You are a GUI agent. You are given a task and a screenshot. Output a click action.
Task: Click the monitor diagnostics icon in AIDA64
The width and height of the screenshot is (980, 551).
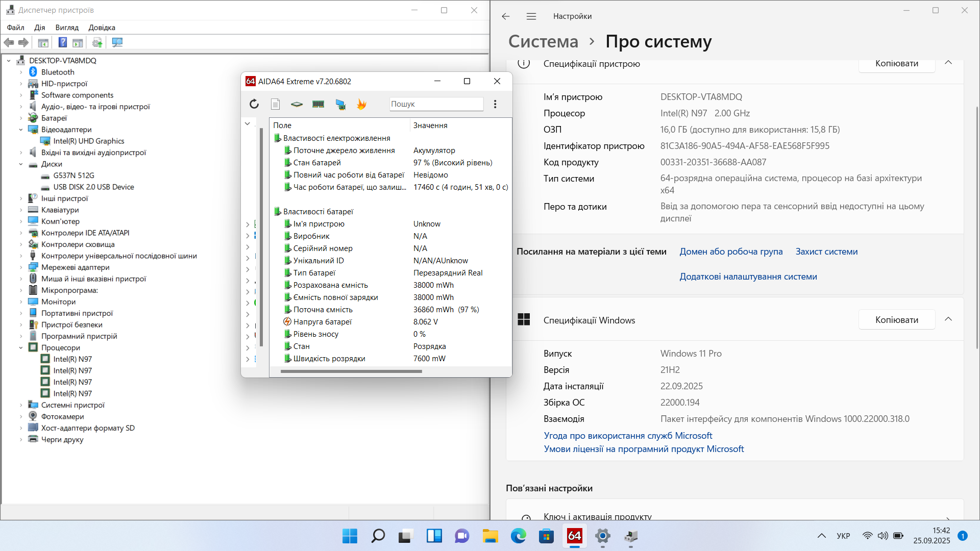pyautogui.click(x=340, y=104)
